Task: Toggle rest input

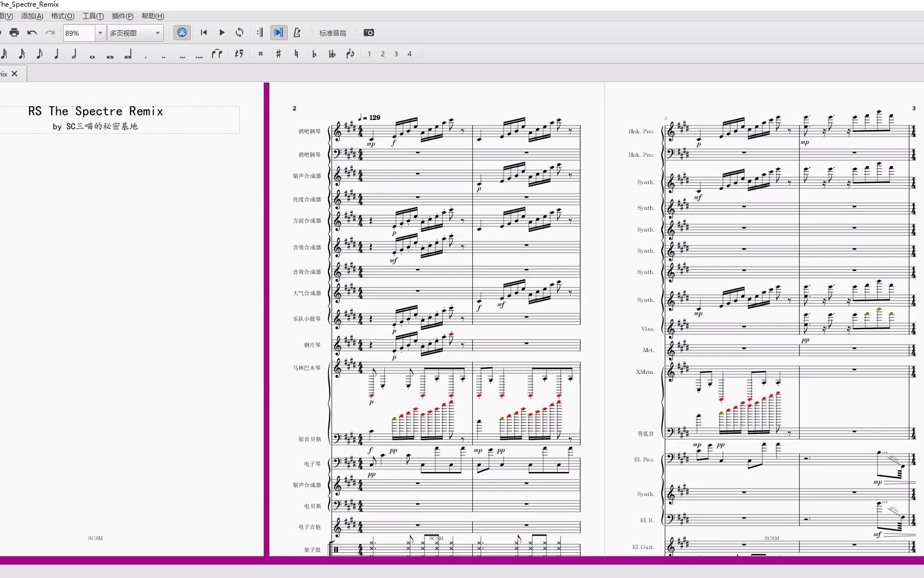Action: [x=239, y=54]
